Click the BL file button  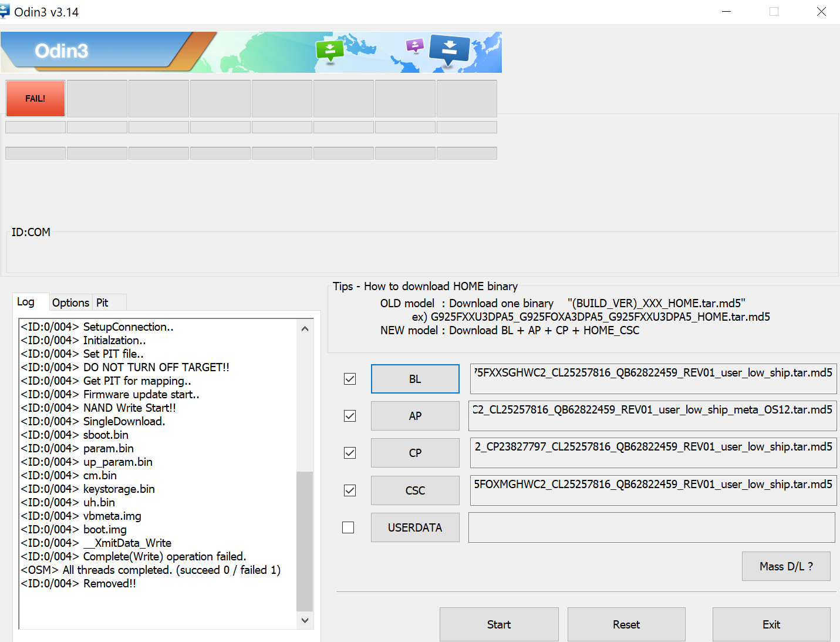pyautogui.click(x=415, y=379)
